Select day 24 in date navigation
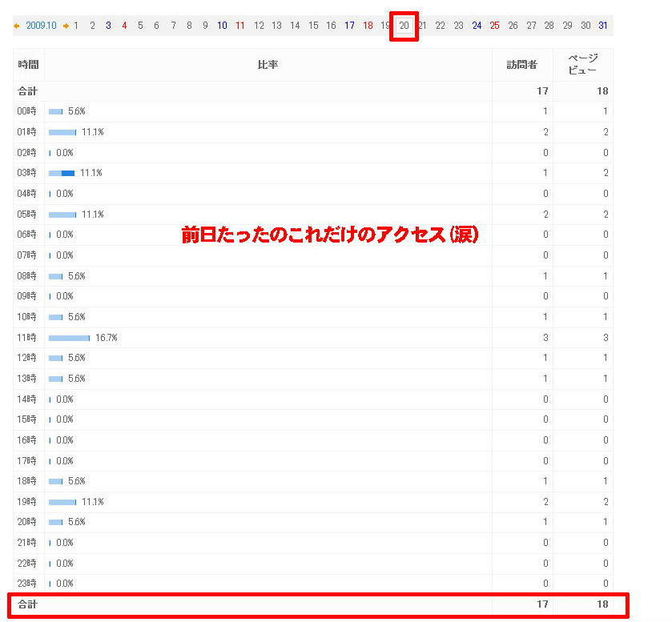Image resolution: width=672 pixels, height=622 pixels. 477,26
